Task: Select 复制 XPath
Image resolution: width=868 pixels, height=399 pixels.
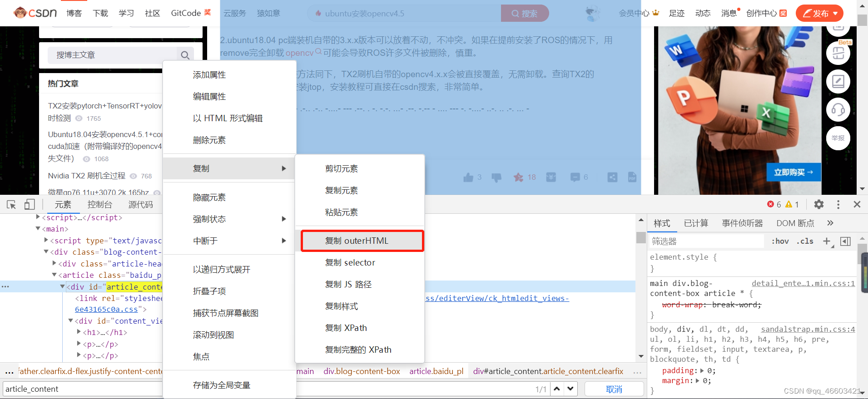Action: point(360,328)
